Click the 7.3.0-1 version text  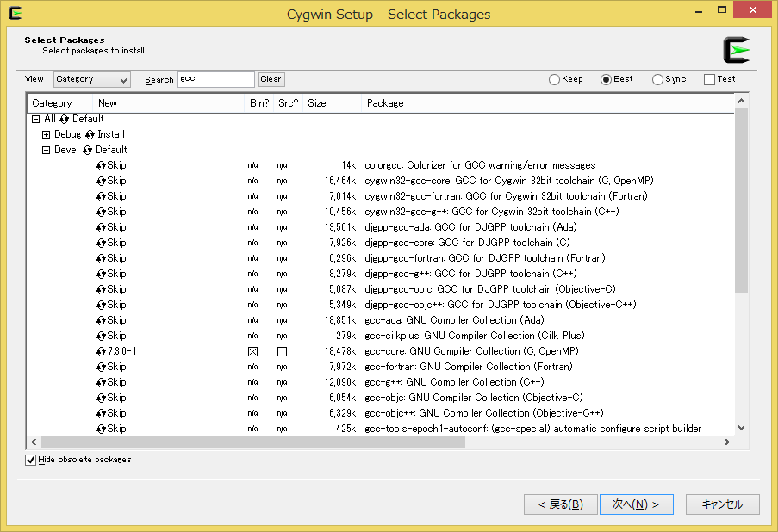click(x=122, y=351)
